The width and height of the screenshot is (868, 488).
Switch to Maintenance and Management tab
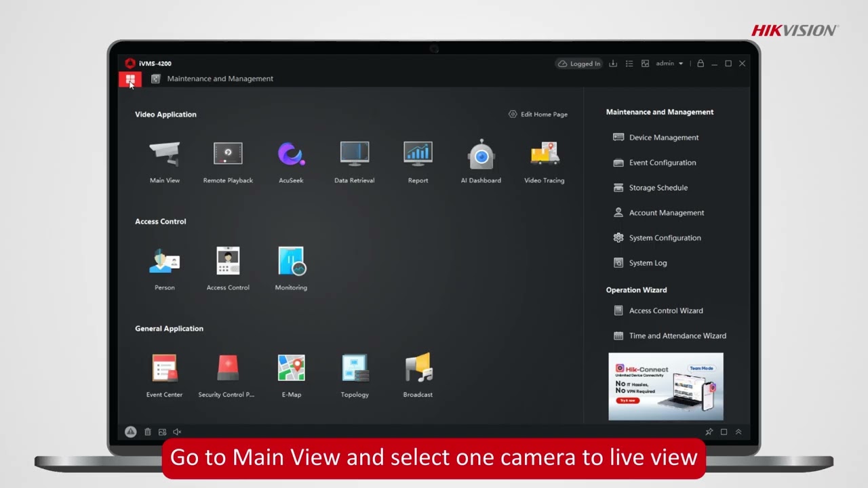(212, 79)
